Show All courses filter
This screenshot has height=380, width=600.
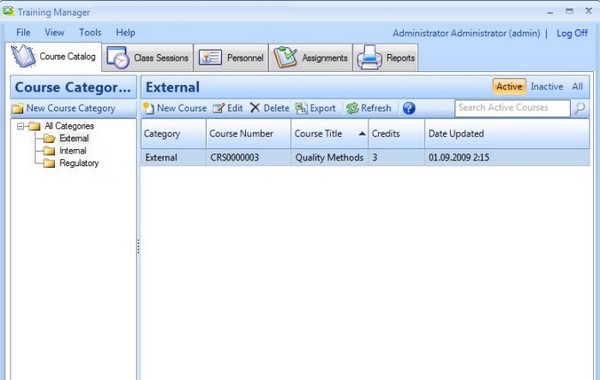(577, 87)
